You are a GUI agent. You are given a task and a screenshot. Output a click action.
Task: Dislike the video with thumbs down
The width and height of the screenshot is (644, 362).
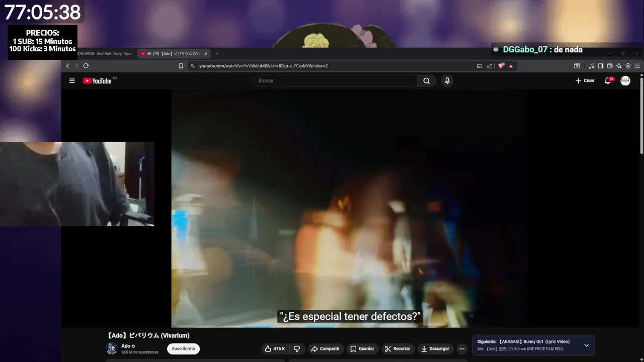[x=297, y=348]
